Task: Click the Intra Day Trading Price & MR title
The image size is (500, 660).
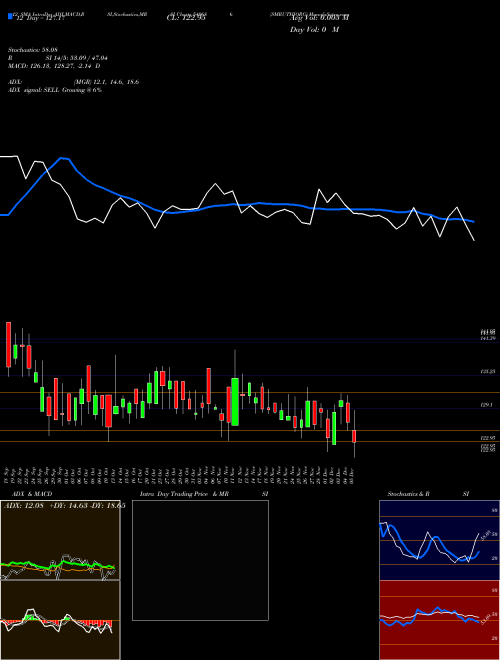Action: pyautogui.click(x=184, y=494)
